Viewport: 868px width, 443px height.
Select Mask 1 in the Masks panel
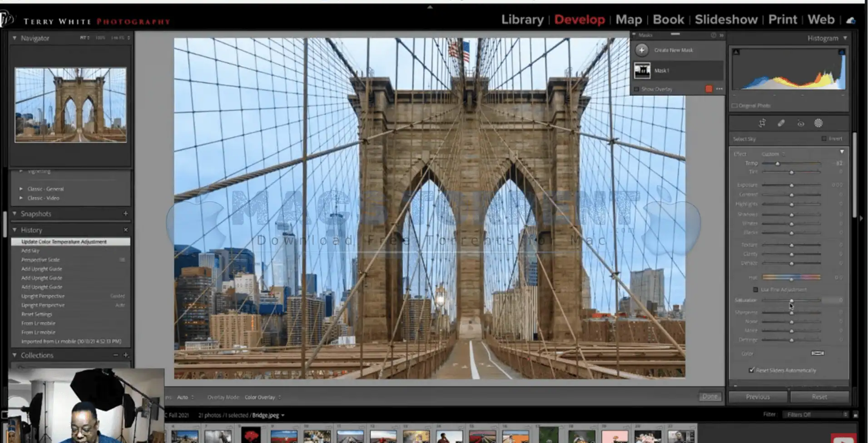click(x=677, y=70)
